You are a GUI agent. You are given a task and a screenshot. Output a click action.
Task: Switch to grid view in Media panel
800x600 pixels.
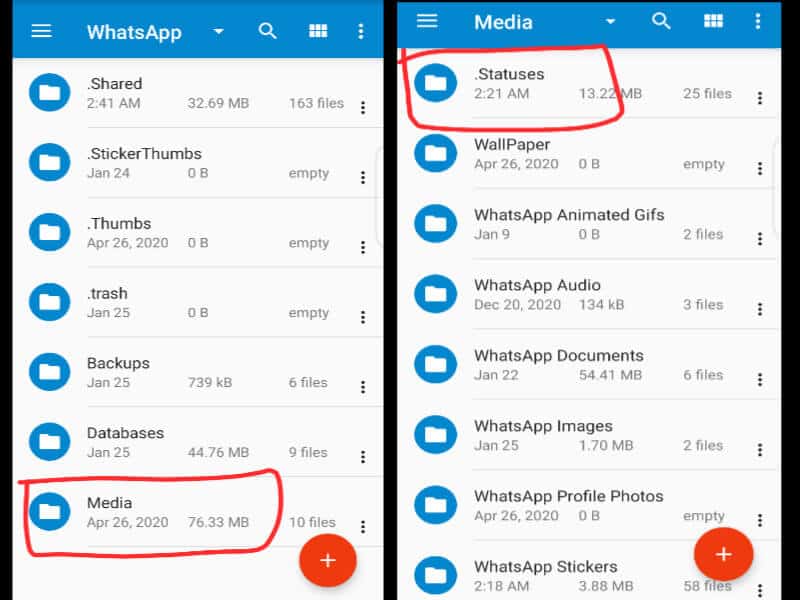tap(713, 21)
